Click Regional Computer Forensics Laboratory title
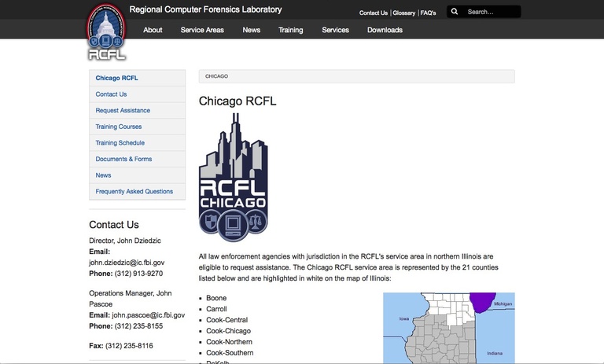604x364 pixels. click(205, 9)
